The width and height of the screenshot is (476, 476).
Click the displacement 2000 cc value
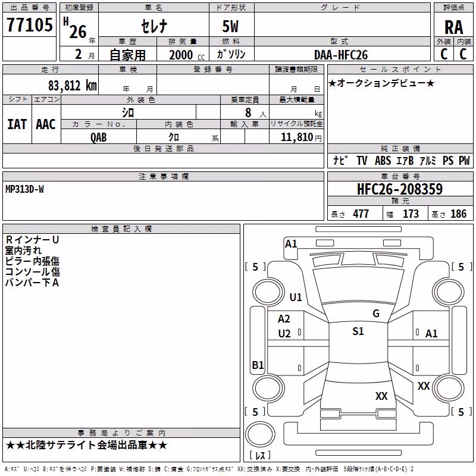(x=187, y=55)
